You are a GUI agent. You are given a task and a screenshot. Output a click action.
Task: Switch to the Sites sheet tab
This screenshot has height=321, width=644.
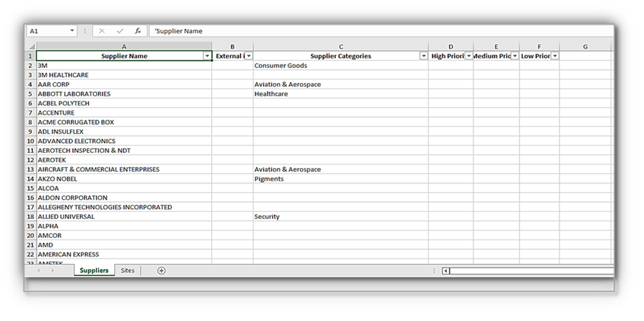pyautogui.click(x=127, y=270)
